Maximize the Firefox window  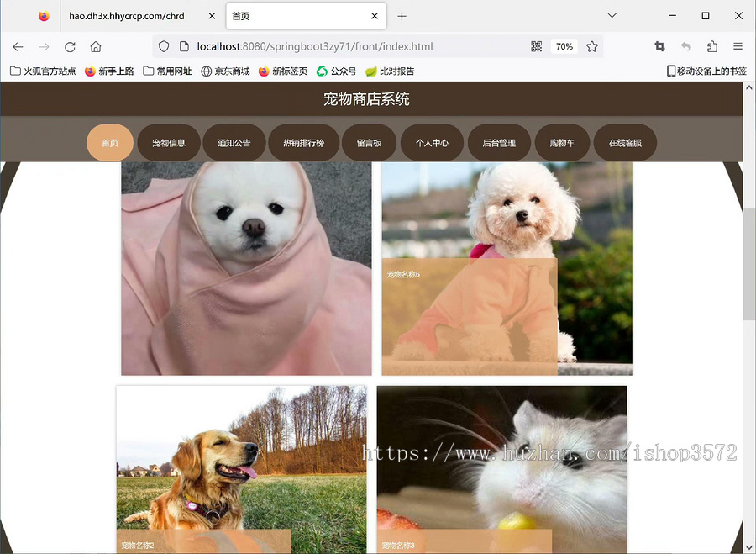tap(706, 15)
